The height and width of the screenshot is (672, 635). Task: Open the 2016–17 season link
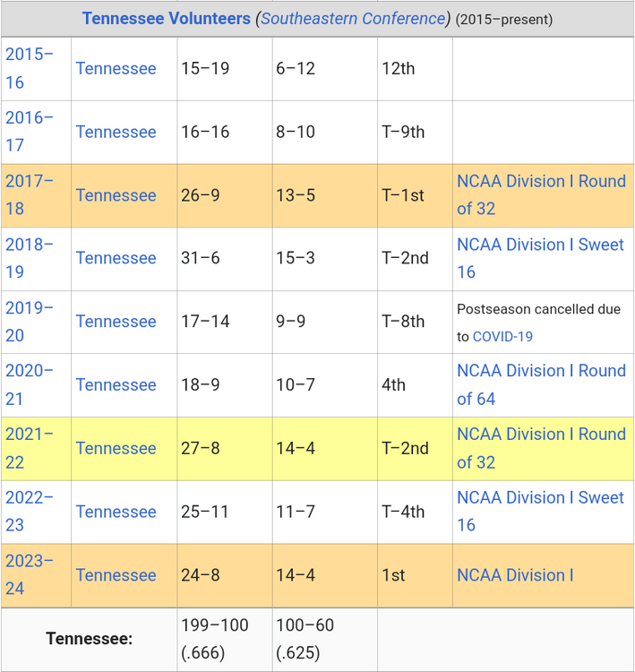[29, 131]
